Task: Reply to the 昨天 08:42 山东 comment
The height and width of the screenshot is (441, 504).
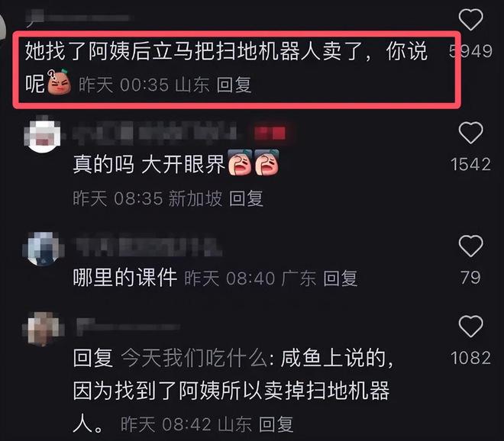Action: click(276, 424)
